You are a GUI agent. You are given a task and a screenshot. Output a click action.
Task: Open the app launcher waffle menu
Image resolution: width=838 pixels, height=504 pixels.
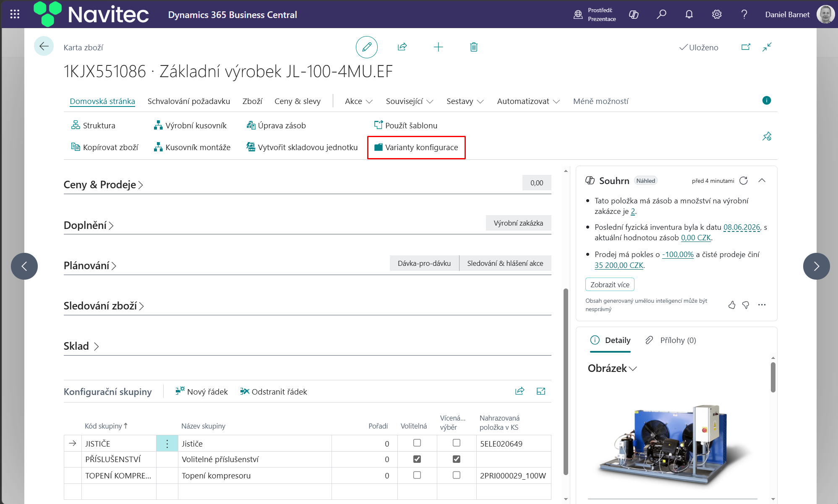15,14
